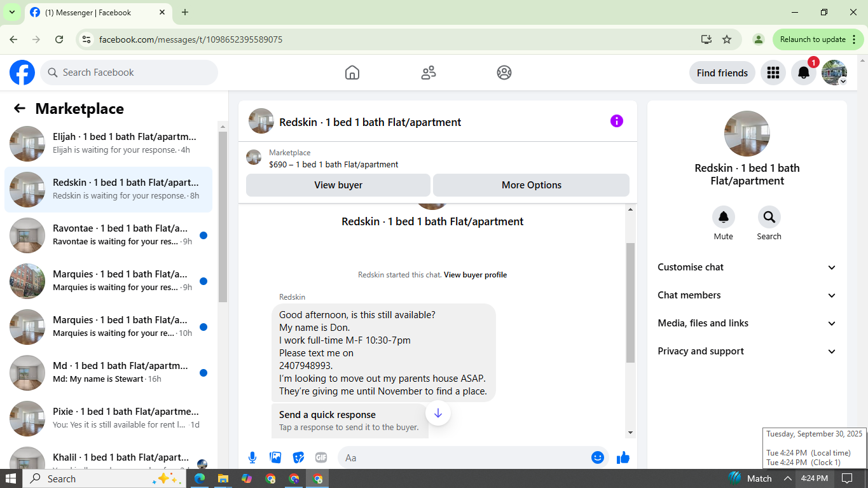
Task: Click the browser back arrow
Action: click(14, 39)
